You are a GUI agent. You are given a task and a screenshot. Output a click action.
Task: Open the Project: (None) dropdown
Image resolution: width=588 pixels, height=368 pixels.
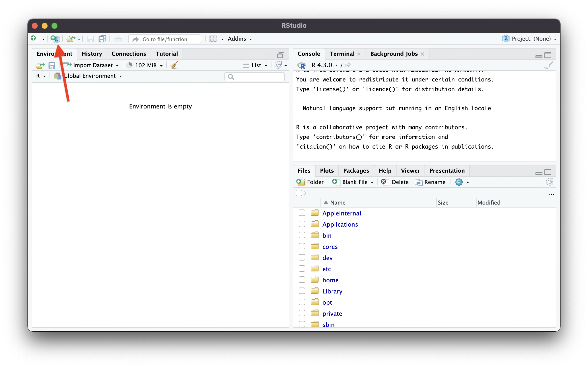click(x=531, y=39)
